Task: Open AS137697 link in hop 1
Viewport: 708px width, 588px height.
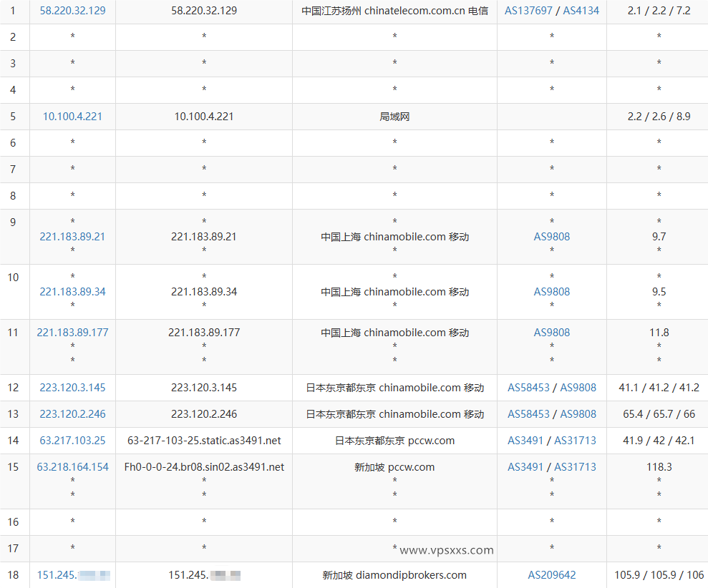Action: [x=528, y=11]
